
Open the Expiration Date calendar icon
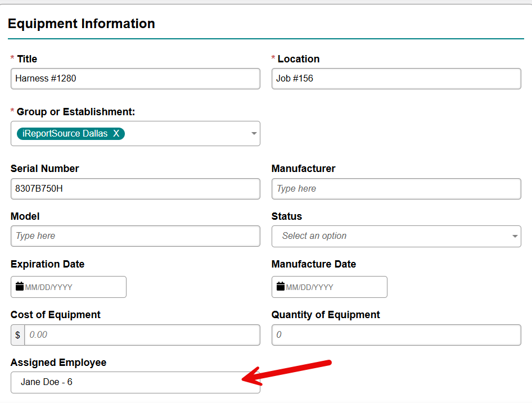20,287
